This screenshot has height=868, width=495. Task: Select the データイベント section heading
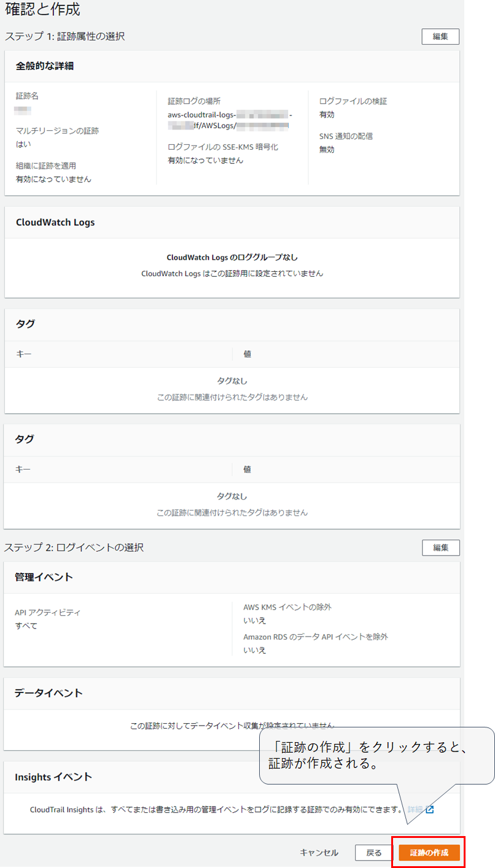49,693
